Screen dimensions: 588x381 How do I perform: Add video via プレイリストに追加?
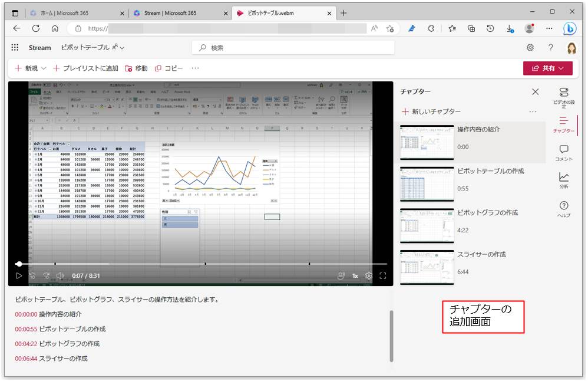coord(85,68)
